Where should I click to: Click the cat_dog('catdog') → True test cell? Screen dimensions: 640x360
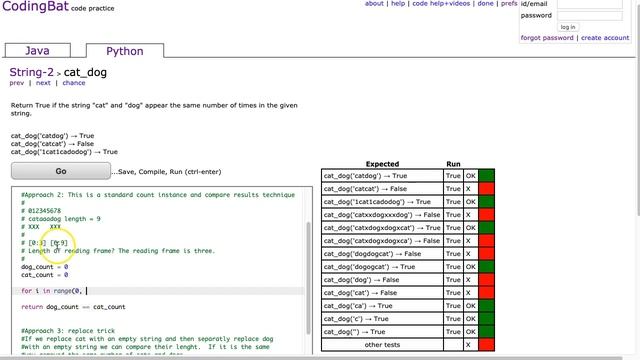(x=382, y=176)
